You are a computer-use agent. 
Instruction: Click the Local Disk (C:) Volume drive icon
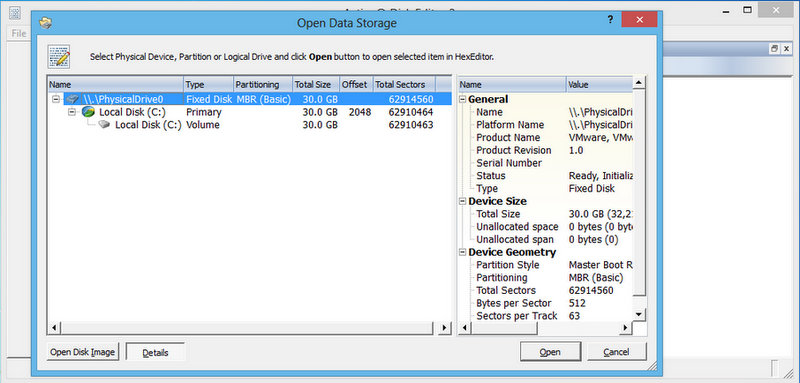(x=105, y=124)
